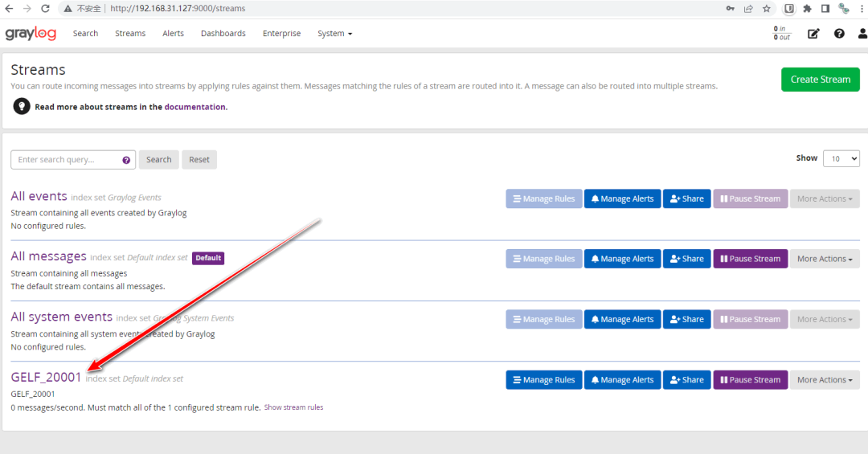Click Manage Alerts for All system events

623,319
